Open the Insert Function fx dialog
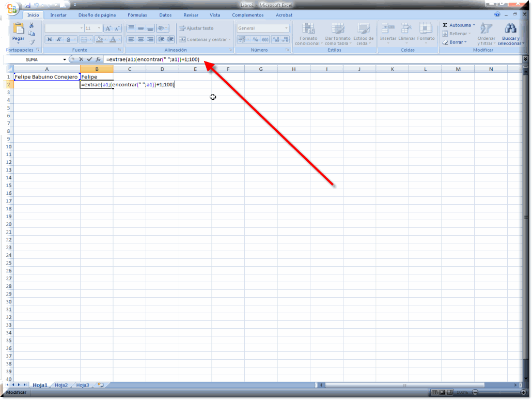This screenshot has width=532, height=400. (98, 59)
